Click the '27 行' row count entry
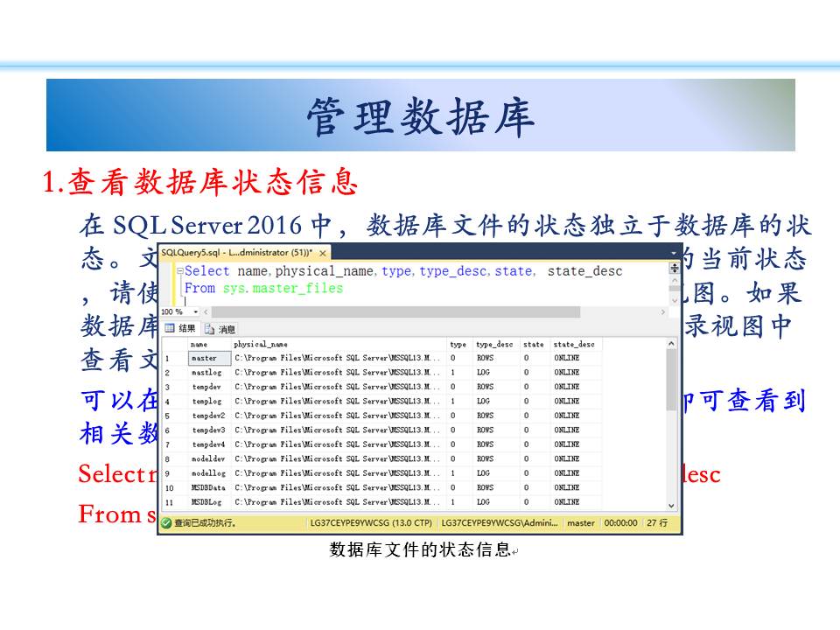Image resolution: width=840 pixels, height=630 pixels. tap(657, 523)
